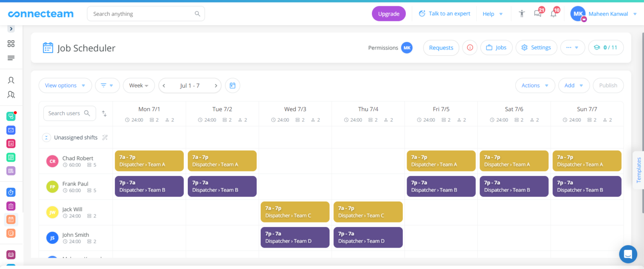Collapse the Unassigned shifts row
Image resolution: width=644 pixels, height=269 pixels.
click(x=46, y=137)
